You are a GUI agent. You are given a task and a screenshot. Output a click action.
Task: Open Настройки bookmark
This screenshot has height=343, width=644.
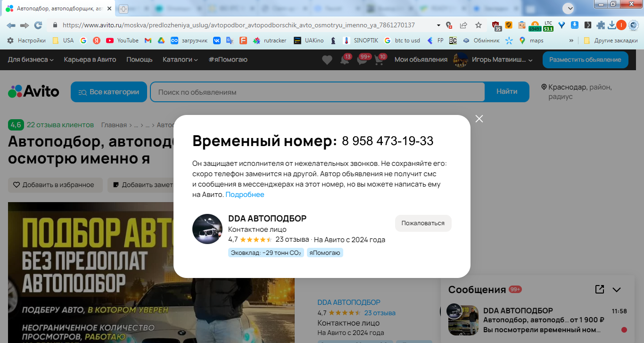point(26,41)
